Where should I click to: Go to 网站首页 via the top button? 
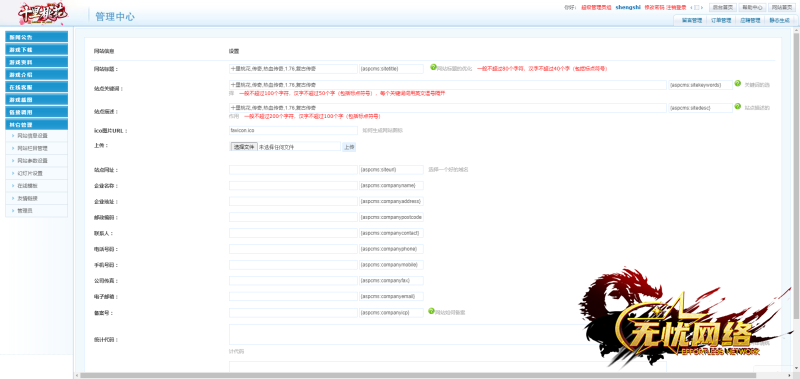pos(781,8)
